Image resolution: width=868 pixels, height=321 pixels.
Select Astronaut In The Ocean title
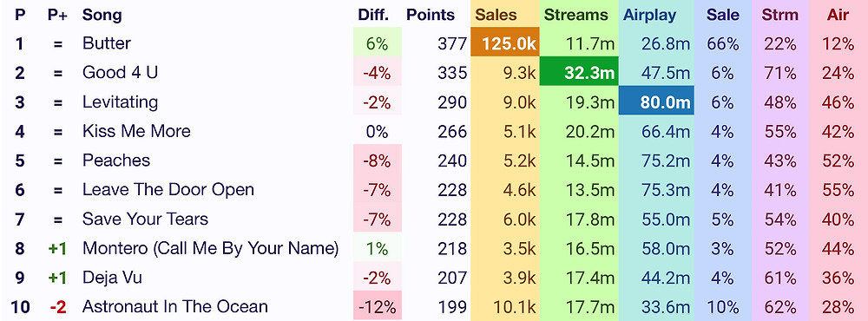pyautogui.click(x=175, y=306)
